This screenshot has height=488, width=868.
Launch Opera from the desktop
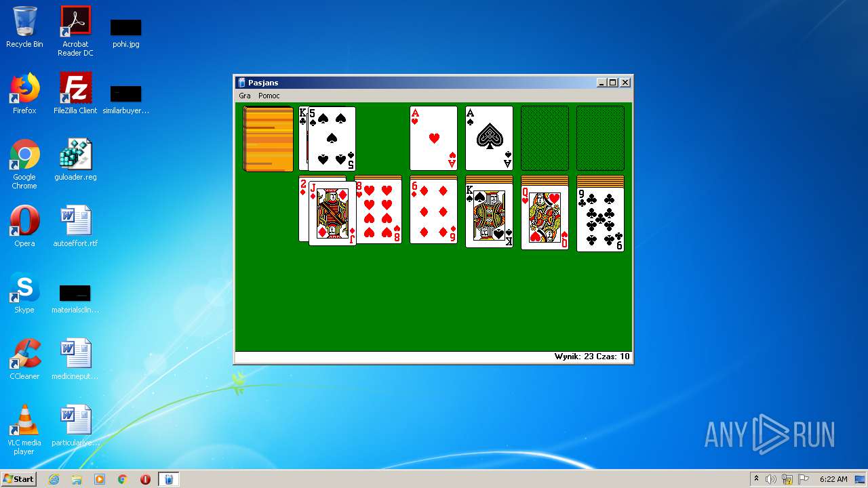24,226
